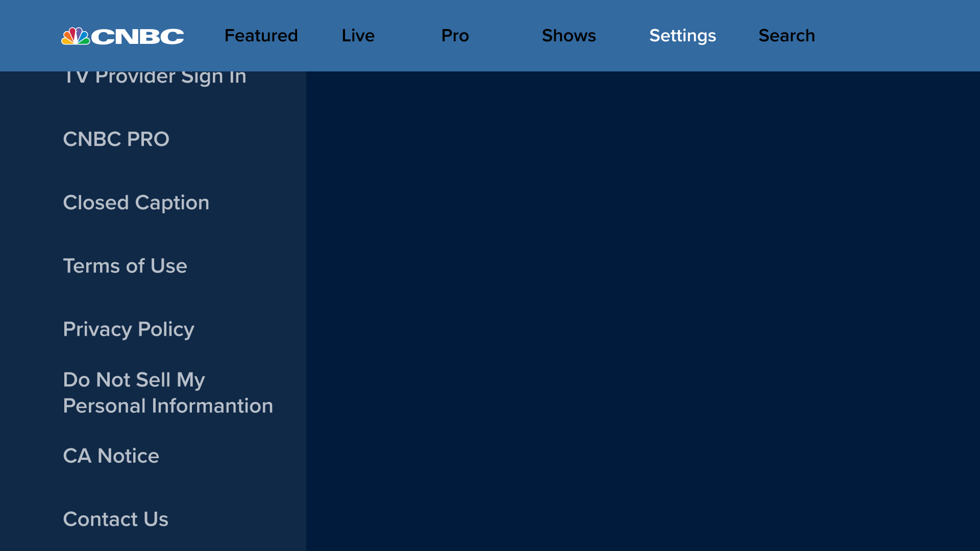Open Search from the top bar
This screenshot has height=551, width=980.
[x=787, y=36]
